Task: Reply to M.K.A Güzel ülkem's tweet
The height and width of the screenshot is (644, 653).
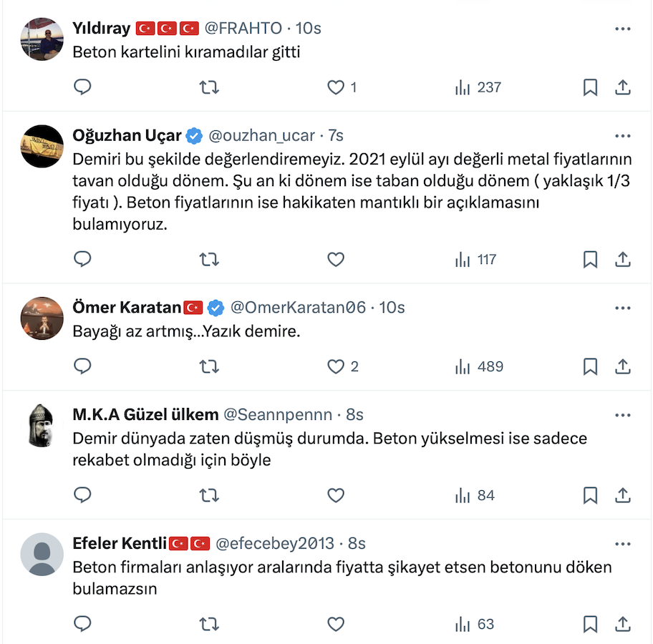Action: point(83,495)
